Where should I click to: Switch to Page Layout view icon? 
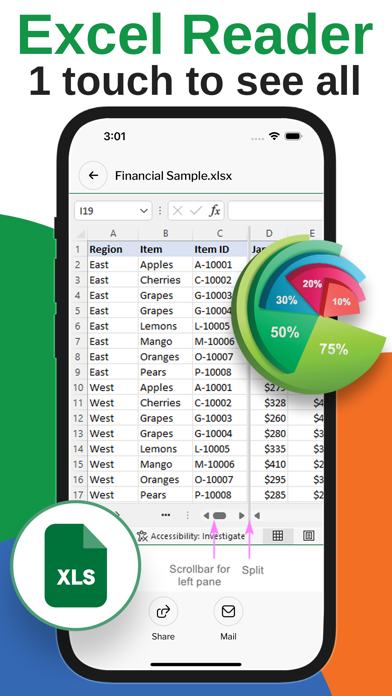click(309, 536)
